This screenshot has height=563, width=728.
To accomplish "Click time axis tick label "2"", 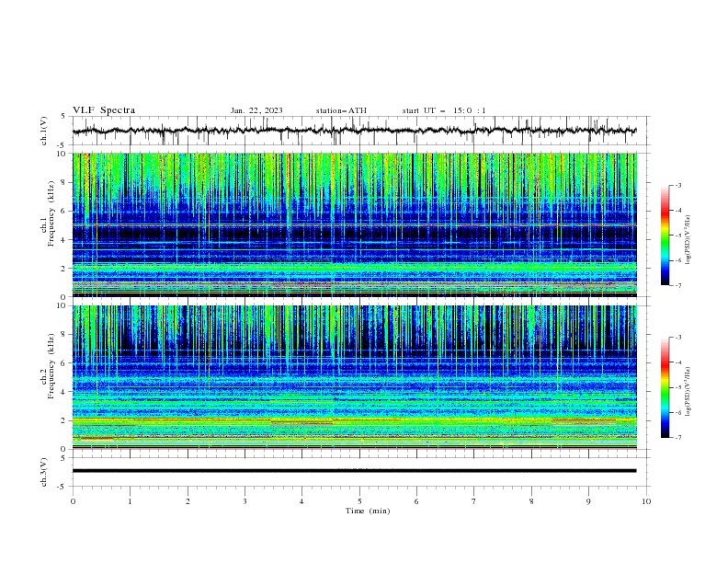I will click(188, 501).
